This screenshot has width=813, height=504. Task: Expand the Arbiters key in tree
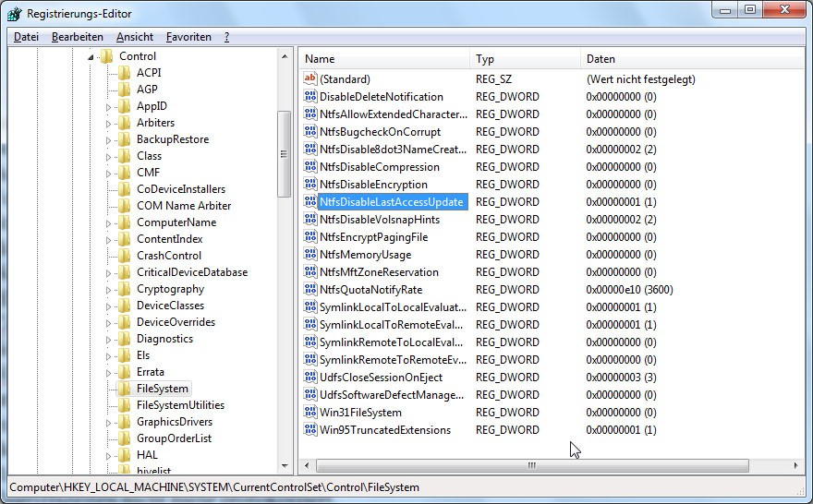pyautogui.click(x=108, y=124)
